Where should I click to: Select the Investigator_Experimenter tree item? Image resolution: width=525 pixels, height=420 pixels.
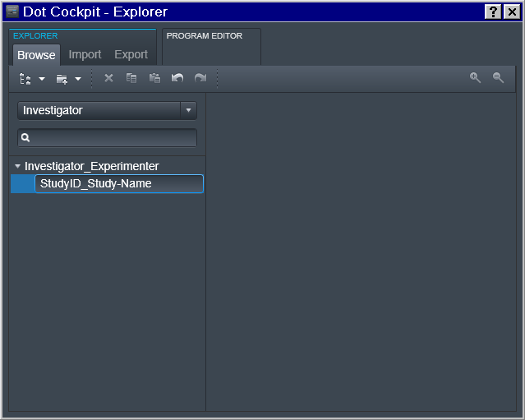click(92, 166)
